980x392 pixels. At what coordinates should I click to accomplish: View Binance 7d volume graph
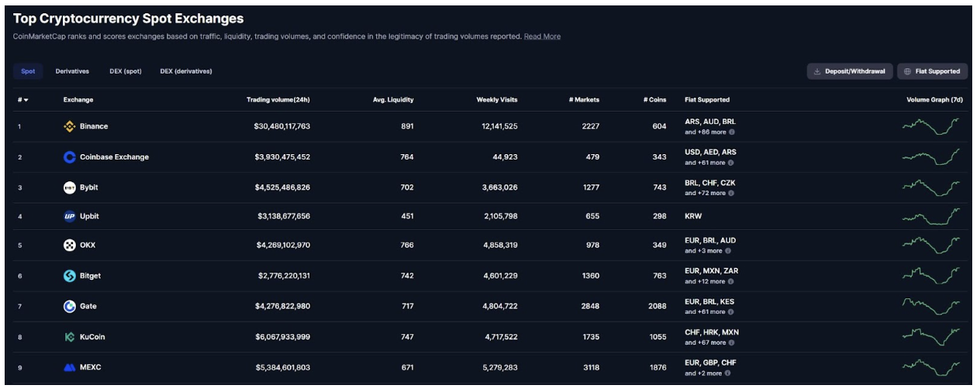[931, 126]
